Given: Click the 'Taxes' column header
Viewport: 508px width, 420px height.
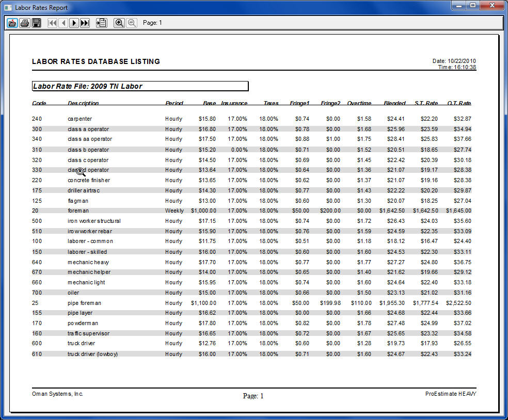Looking at the screenshot, I should pyautogui.click(x=271, y=103).
